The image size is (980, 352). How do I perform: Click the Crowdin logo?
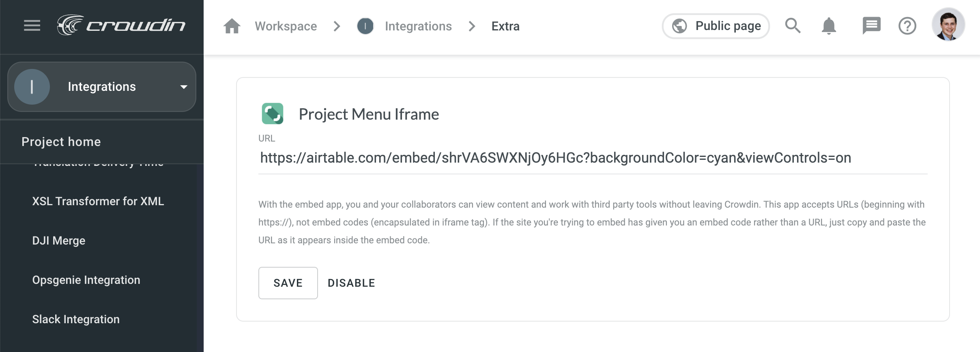[121, 25]
